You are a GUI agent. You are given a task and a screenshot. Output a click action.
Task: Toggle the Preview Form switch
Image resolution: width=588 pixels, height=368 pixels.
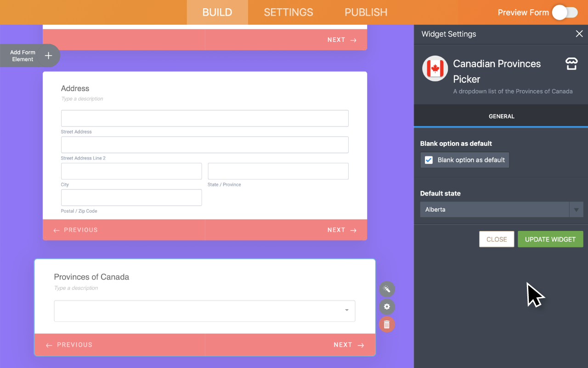pos(565,12)
